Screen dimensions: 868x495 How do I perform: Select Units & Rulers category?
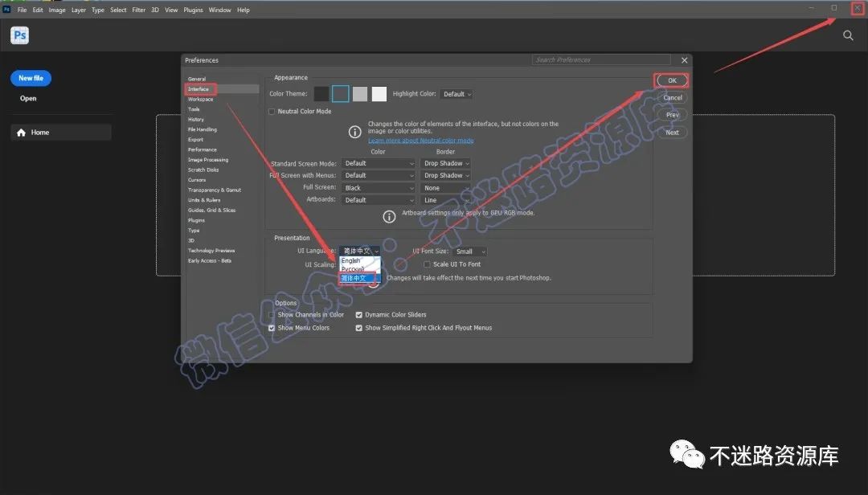pyautogui.click(x=203, y=200)
